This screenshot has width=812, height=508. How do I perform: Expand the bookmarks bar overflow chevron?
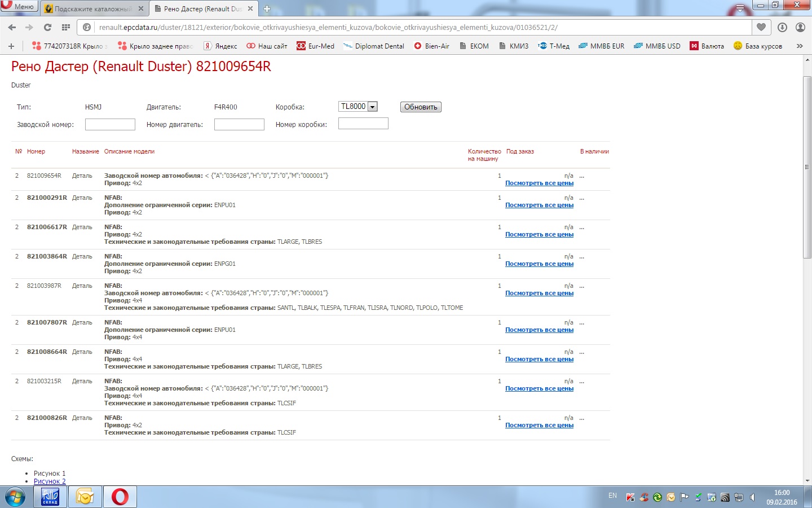click(800, 46)
